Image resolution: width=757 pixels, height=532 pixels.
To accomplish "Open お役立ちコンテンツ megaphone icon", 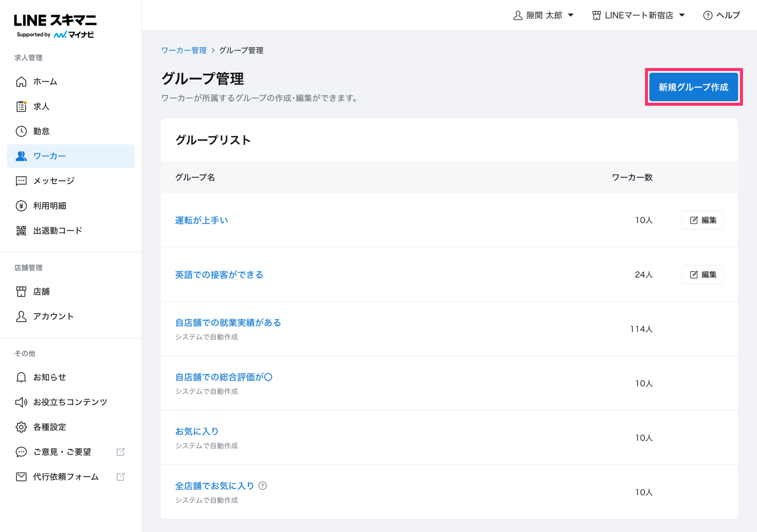I will [21, 402].
